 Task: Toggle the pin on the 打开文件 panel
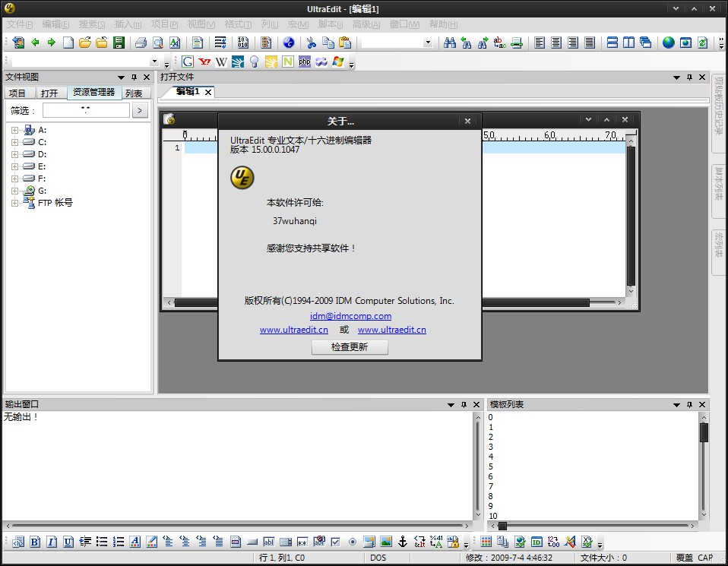click(689, 77)
